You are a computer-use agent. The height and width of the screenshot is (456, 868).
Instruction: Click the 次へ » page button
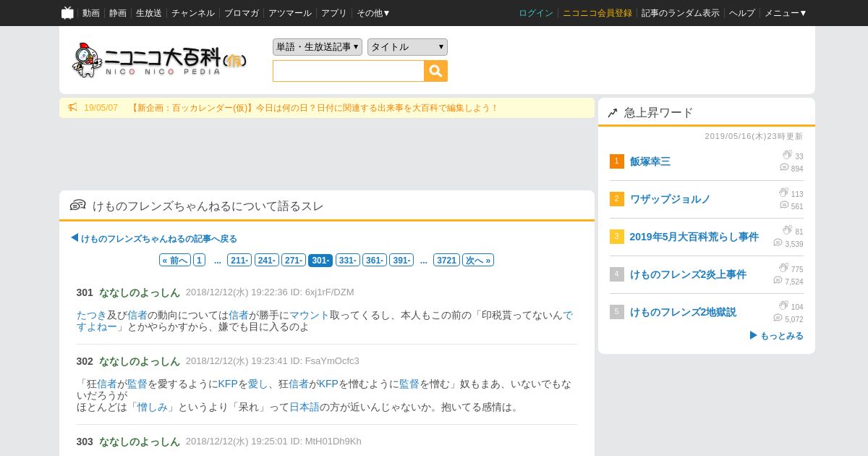(x=478, y=261)
